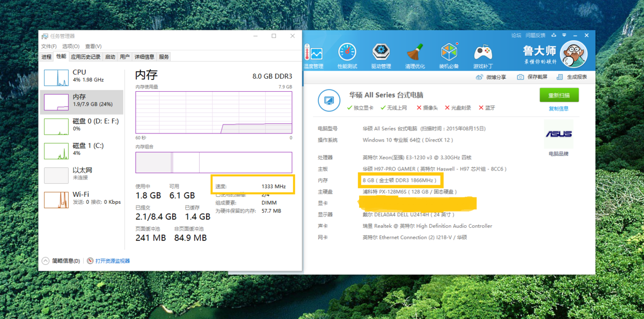Click the H97-PRO GAMER motherboard entry
644x319 pixels.
click(435, 169)
